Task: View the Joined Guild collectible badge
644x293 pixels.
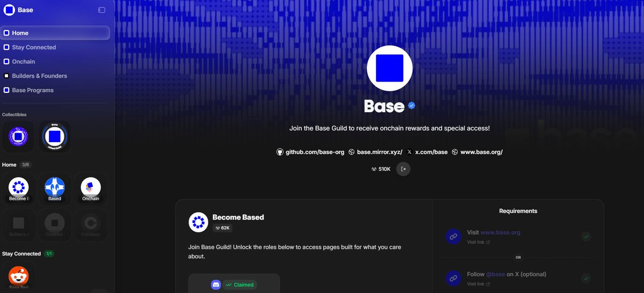Action: [55, 136]
